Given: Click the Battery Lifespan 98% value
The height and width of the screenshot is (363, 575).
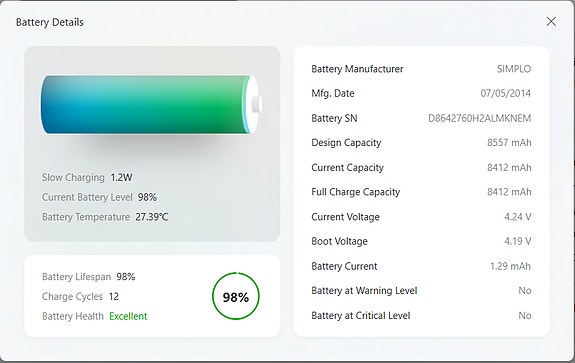Looking at the screenshot, I should (126, 276).
